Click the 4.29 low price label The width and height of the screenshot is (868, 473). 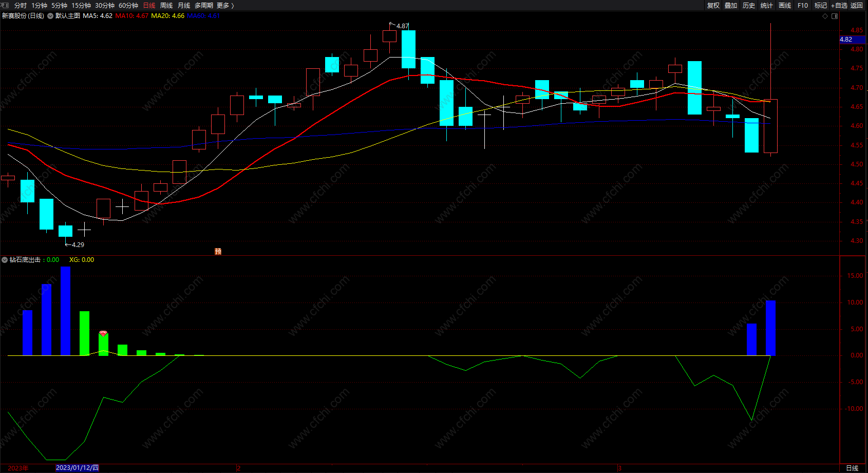pos(78,245)
